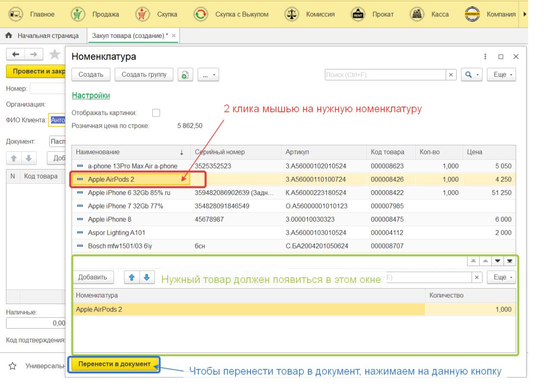Screen dimensions: 552x392
Task: Click the Создать button
Action: click(x=91, y=75)
